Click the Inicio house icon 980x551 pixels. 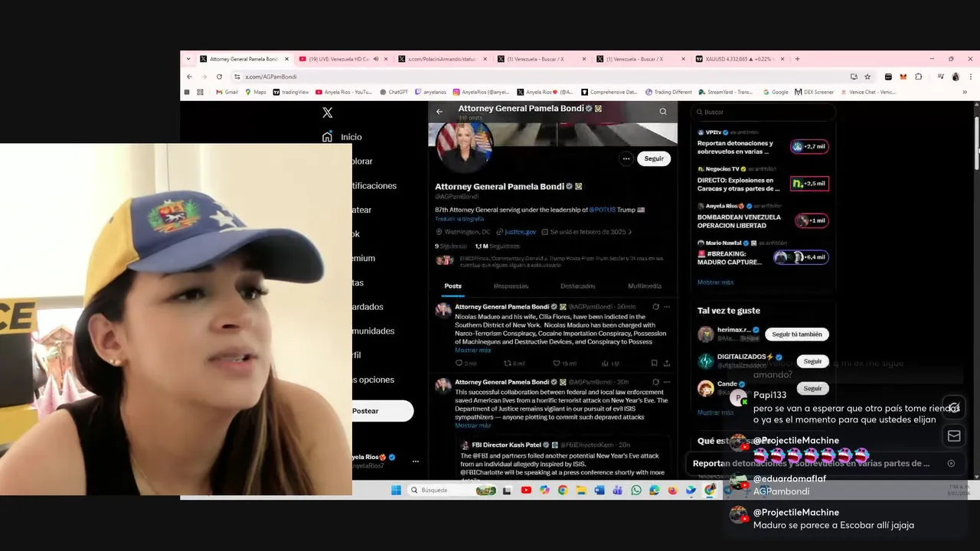point(328,136)
